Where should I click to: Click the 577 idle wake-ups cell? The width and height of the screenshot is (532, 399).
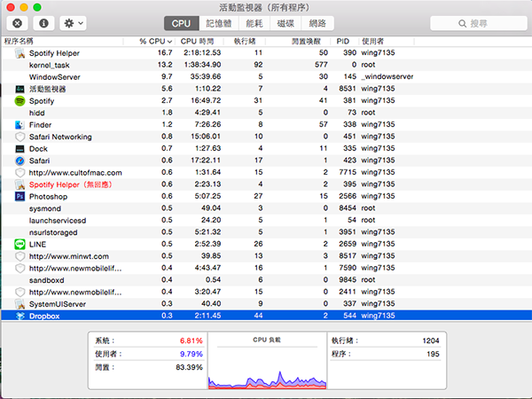point(321,65)
